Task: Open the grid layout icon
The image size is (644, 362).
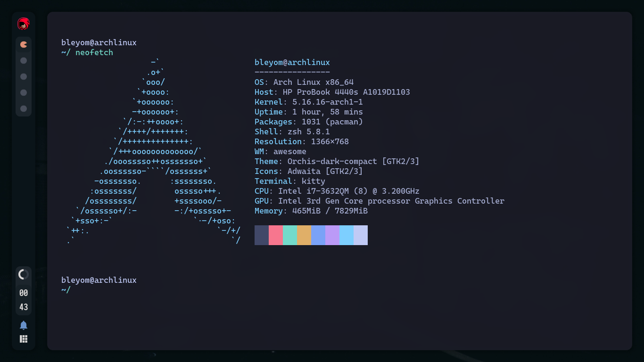Action: (x=24, y=338)
